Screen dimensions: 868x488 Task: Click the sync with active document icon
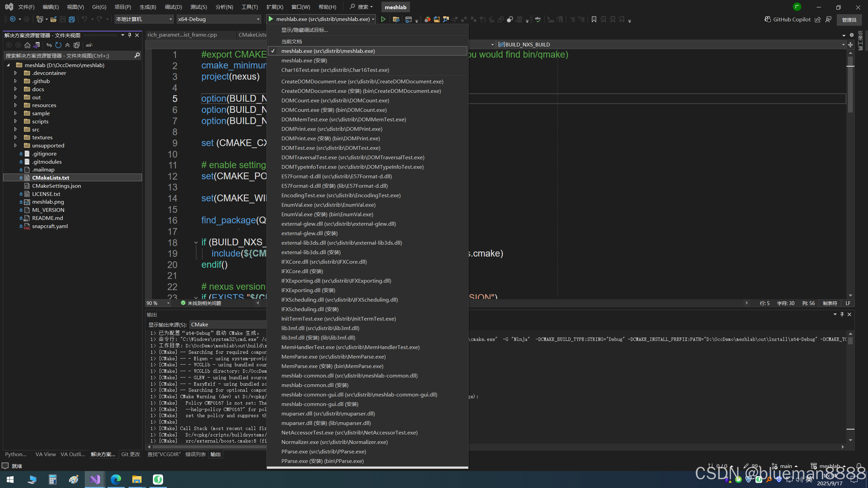49,45
